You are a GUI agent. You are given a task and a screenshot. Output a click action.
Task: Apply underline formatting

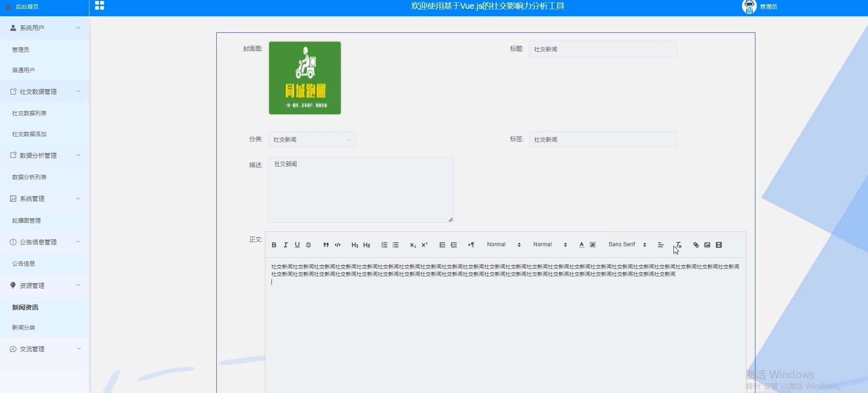pyautogui.click(x=297, y=245)
